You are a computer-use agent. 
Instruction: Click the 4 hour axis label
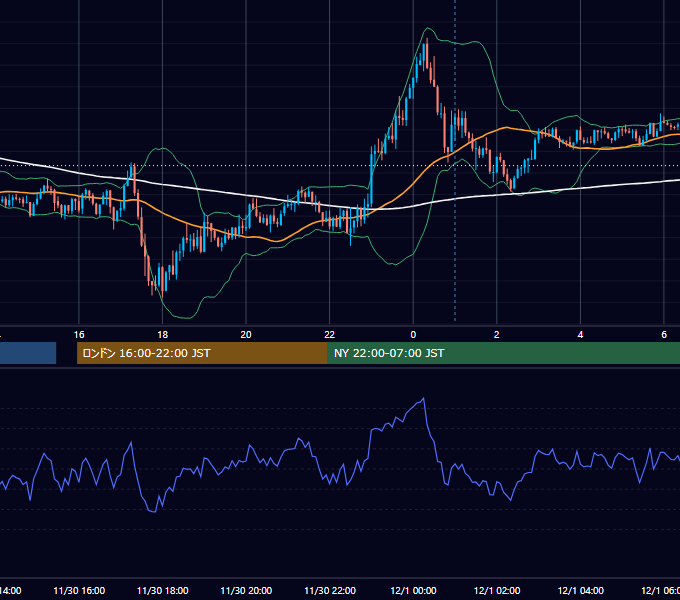tap(580, 335)
